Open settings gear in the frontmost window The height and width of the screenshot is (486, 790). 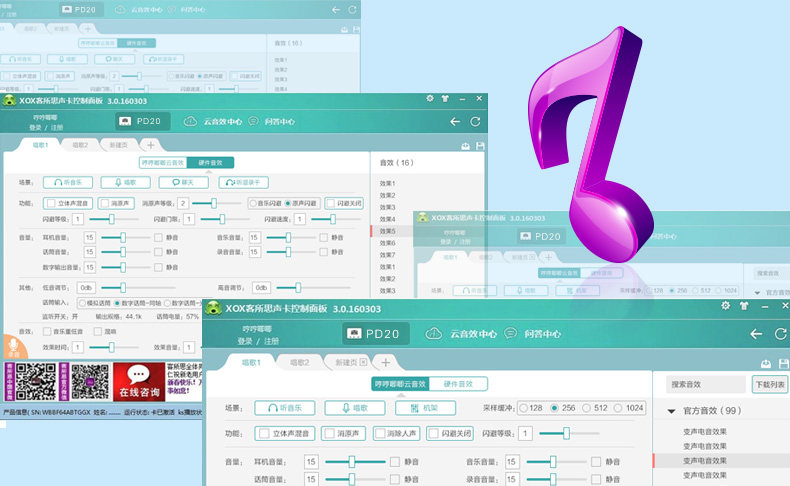[726, 306]
